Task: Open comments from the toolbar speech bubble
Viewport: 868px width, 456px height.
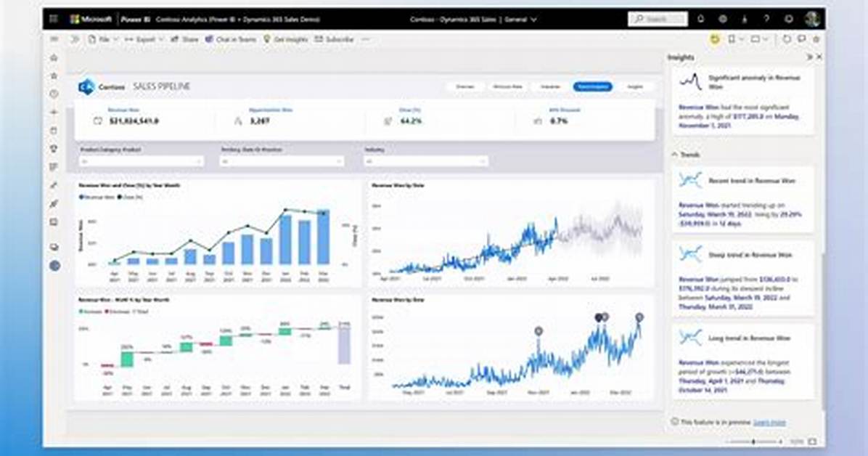Action: [801, 39]
